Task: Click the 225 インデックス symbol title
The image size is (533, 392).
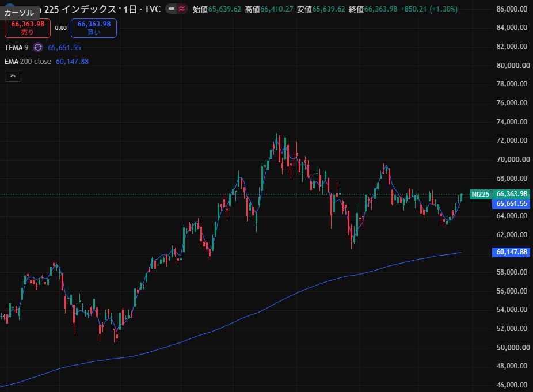Action: pyautogui.click(x=80, y=9)
